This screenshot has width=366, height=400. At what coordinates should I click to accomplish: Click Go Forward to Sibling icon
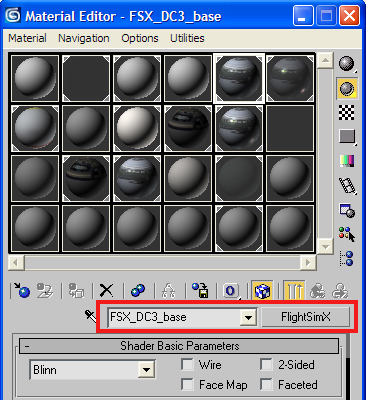[x=340, y=290]
